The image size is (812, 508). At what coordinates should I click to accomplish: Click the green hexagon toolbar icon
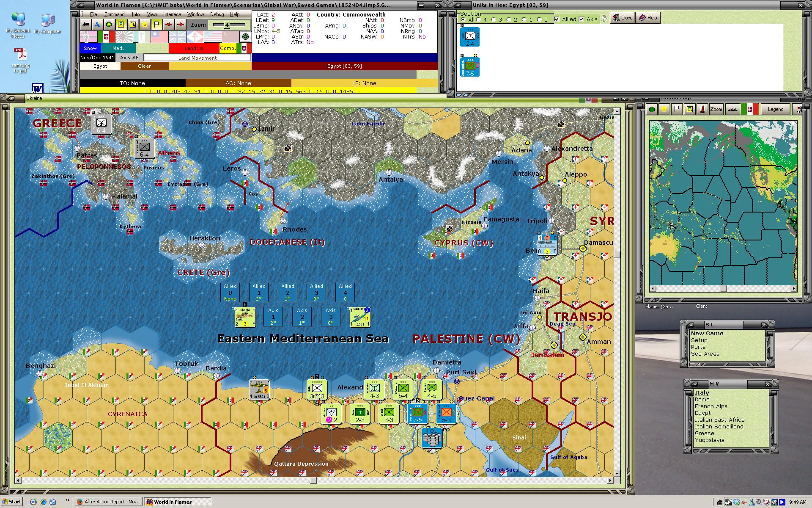click(x=109, y=25)
